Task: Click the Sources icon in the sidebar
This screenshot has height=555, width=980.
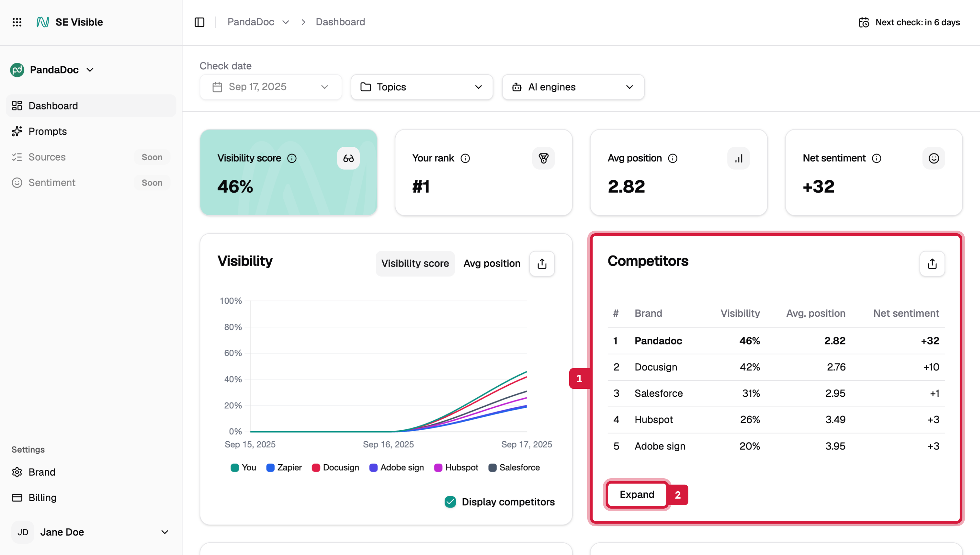Action: click(17, 157)
